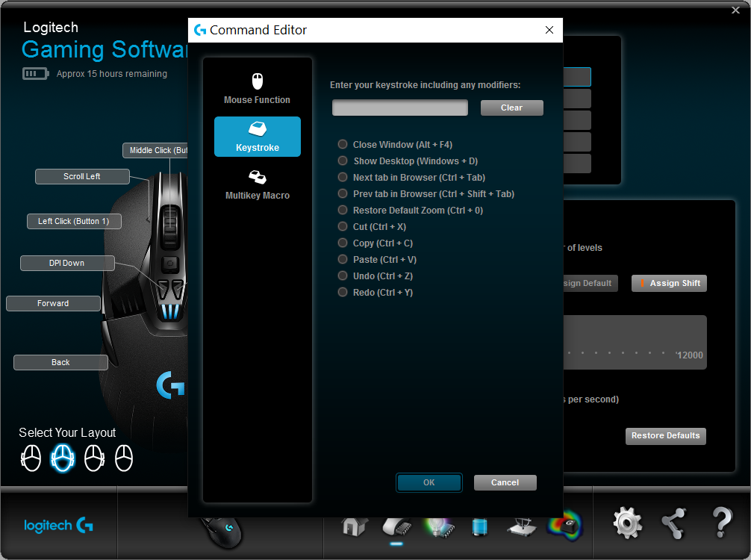Click the Assign Shift button
The height and width of the screenshot is (560, 751).
pos(669,283)
